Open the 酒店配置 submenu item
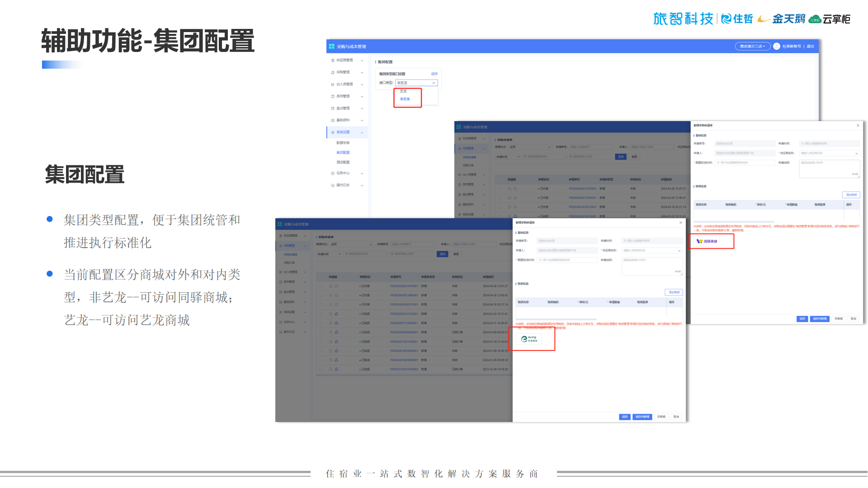This screenshot has width=868, height=488. click(343, 162)
